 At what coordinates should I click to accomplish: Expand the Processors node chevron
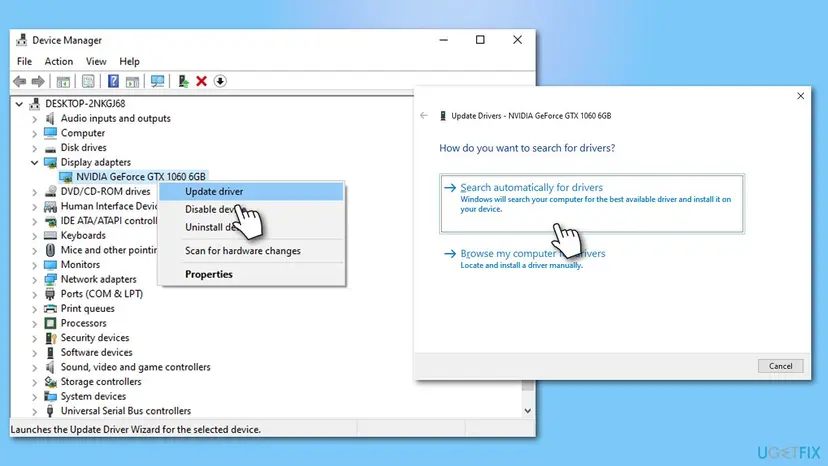click(x=34, y=323)
